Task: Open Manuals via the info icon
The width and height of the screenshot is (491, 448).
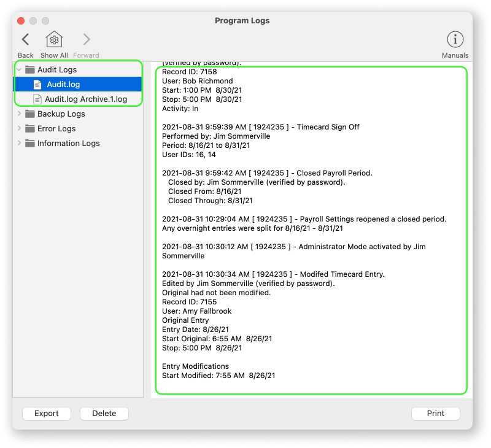Action: 455,40
